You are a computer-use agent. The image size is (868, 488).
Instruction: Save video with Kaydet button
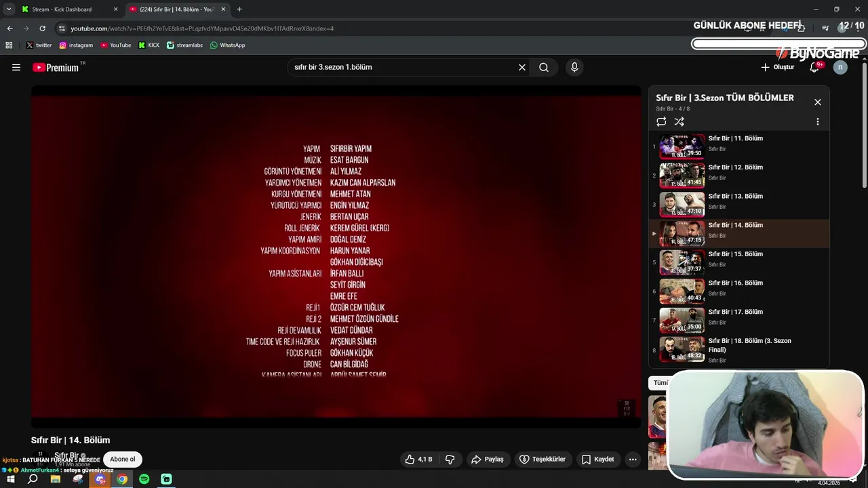(x=598, y=459)
